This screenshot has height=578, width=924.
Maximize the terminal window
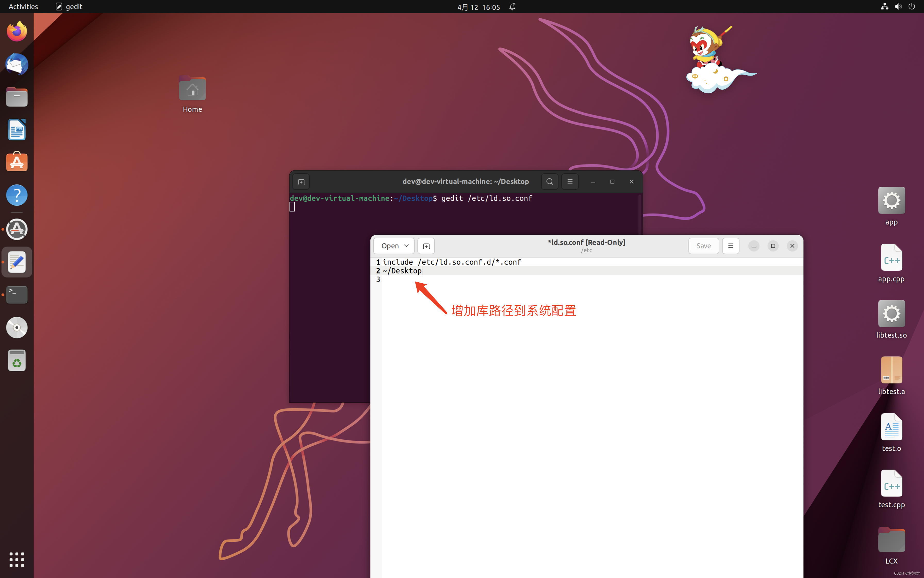pyautogui.click(x=613, y=182)
